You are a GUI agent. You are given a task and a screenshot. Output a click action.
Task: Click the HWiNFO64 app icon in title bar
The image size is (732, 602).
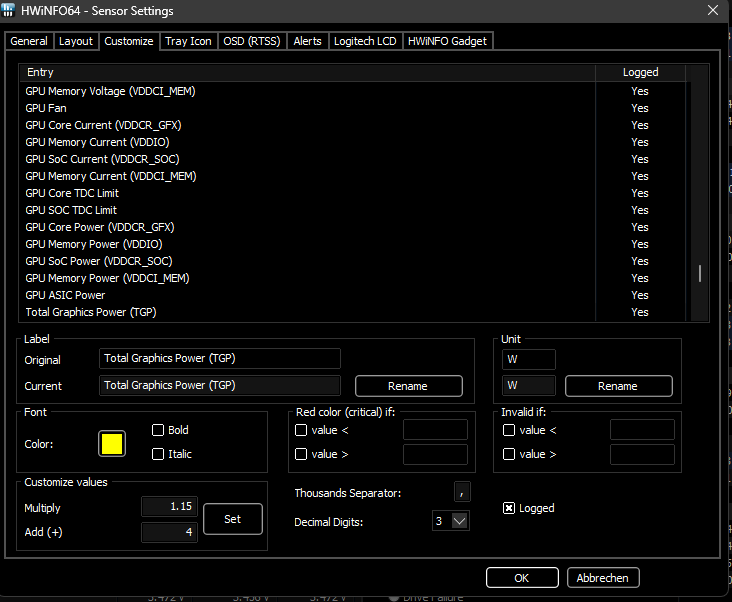click(x=8, y=10)
